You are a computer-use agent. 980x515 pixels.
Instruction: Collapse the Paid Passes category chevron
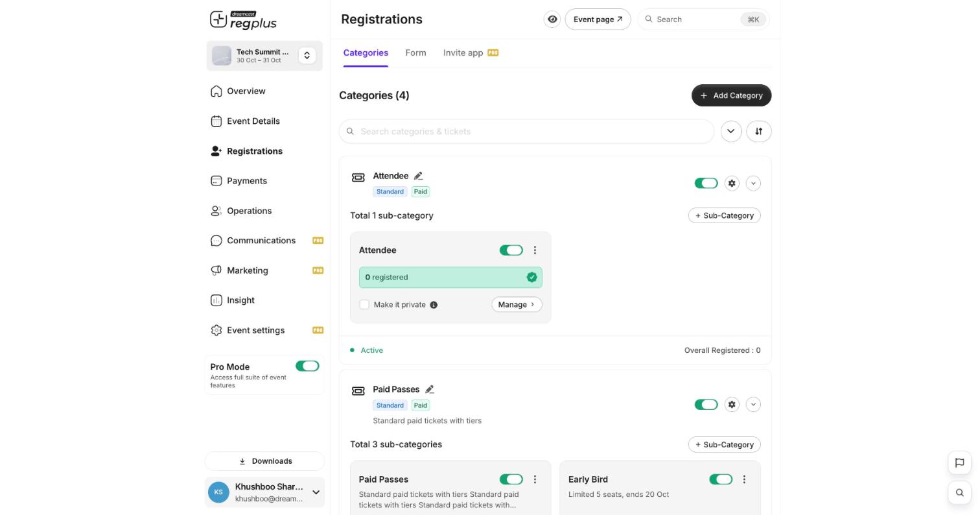click(x=753, y=405)
